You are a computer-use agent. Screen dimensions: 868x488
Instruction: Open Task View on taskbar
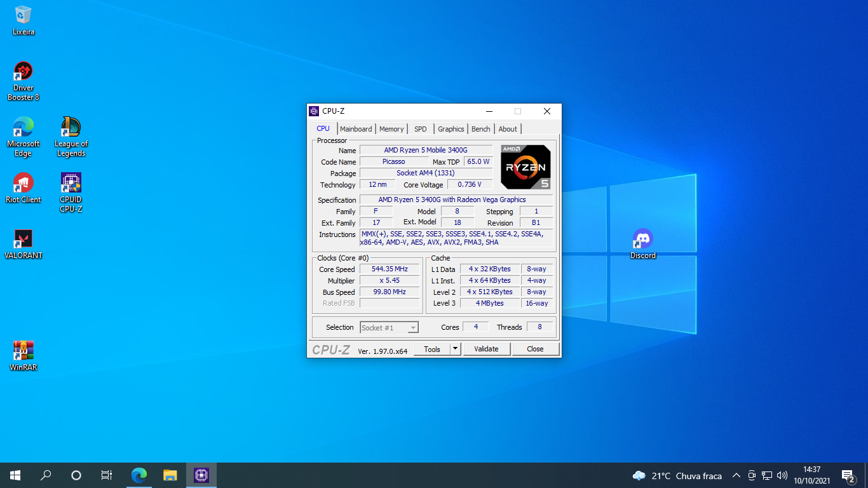[x=107, y=475]
